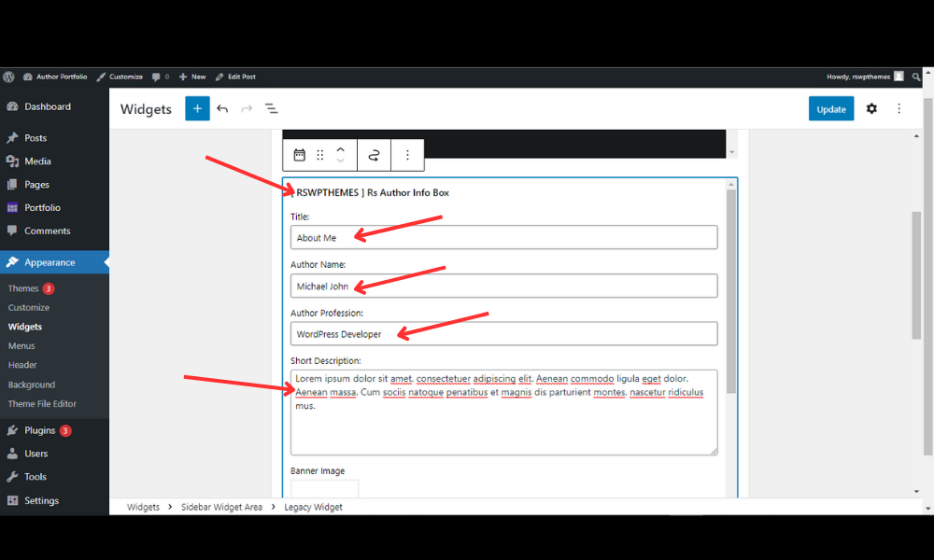The width and height of the screenshot is (934, 560).
Task: Click the widget form scrollbar
Action: [x=731, y=291]
